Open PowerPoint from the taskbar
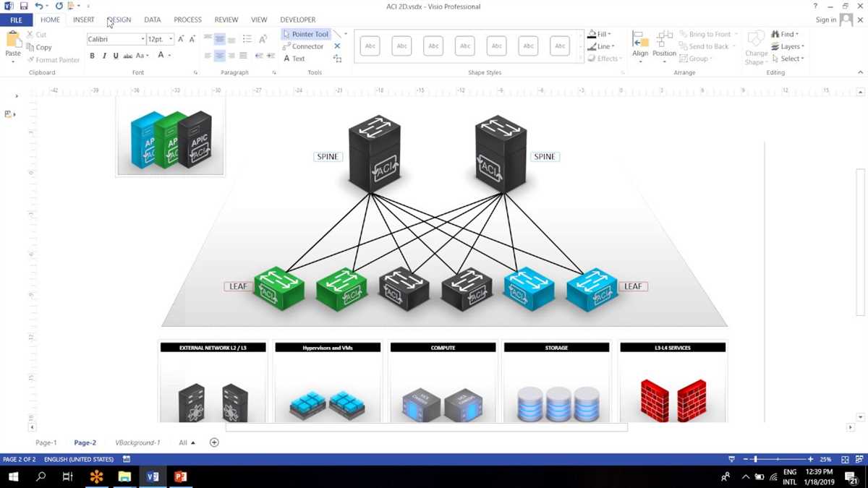The height and width of the screenshot is (488, 868). tap(180, 476)
